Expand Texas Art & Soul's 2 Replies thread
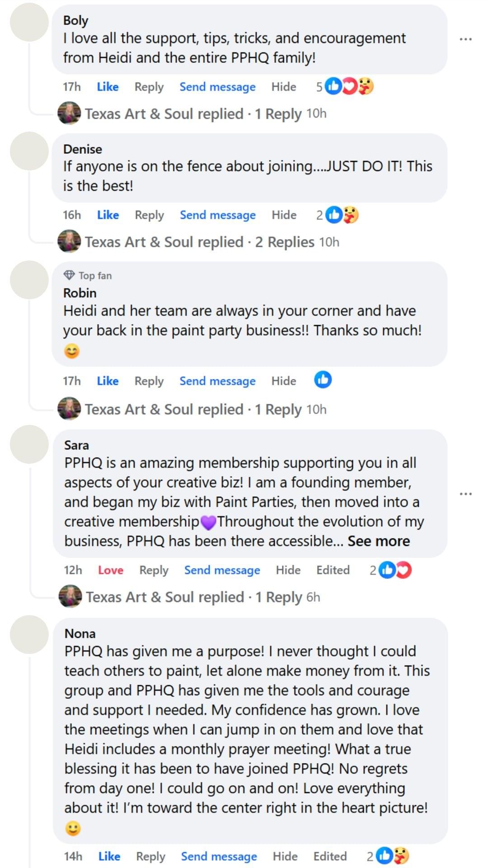 click(284, 242)
